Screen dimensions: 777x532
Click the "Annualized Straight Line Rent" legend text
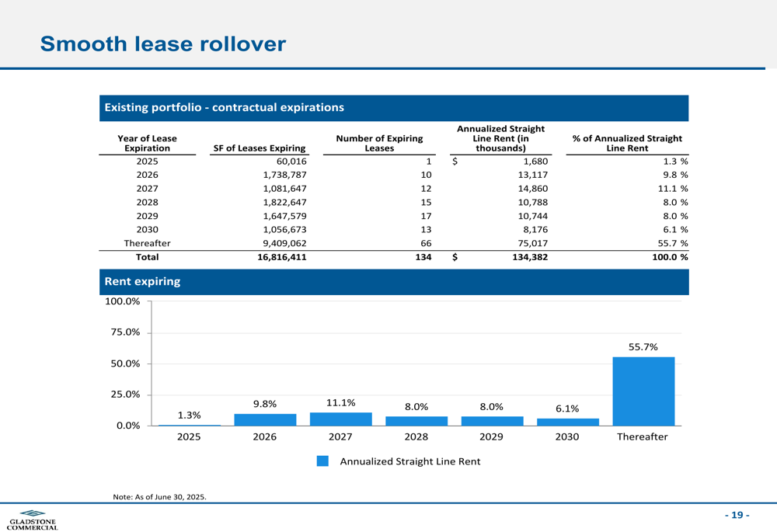(x=410, y=461)
